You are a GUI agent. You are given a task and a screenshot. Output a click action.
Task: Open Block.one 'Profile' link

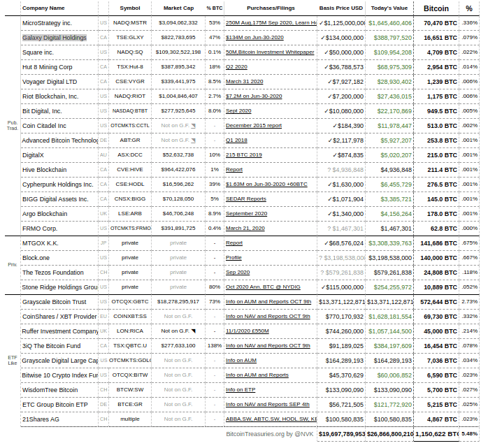point(234,257)
